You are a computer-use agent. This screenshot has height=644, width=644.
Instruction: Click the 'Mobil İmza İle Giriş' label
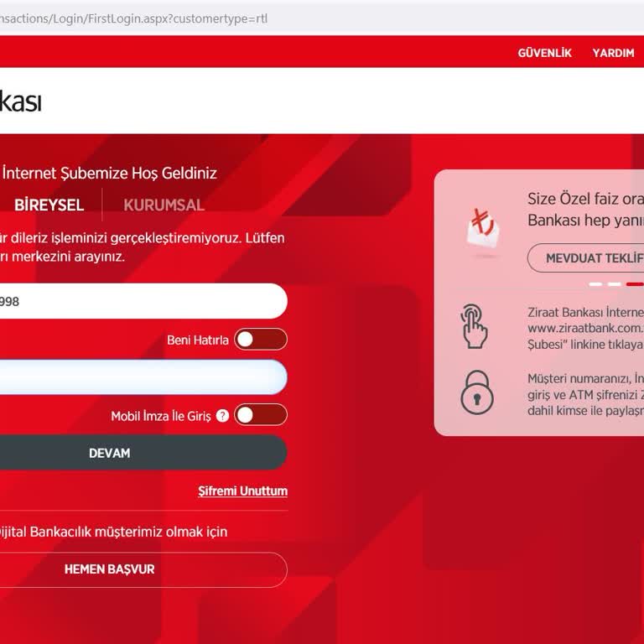161,416
